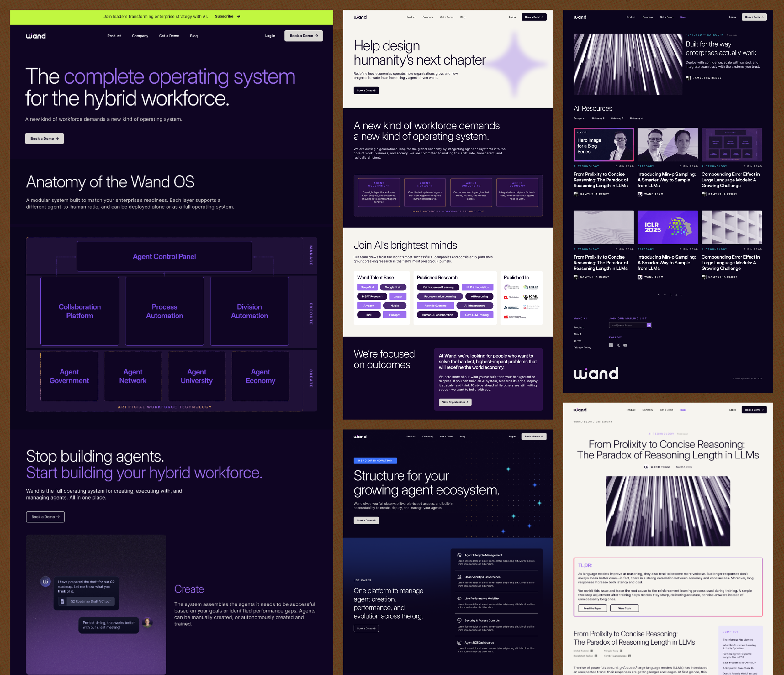Select the Category 3 filter under All Resources
Image resolution: width=784 pixels, height=675 pixels.
click(x=617, y=118)
